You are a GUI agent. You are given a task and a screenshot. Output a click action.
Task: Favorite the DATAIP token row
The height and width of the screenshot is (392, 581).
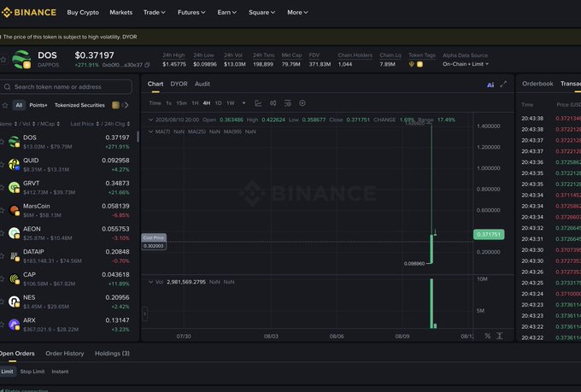(3, 256)
